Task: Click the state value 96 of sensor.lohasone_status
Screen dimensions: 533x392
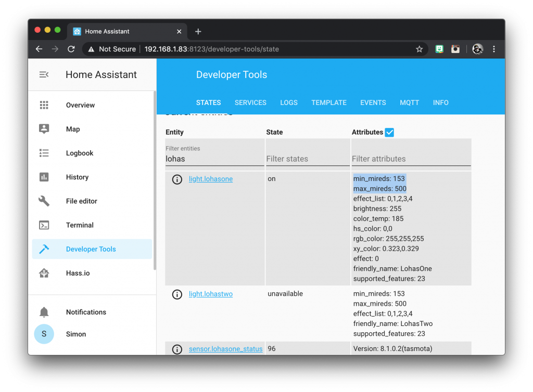Action: [272, 348]
